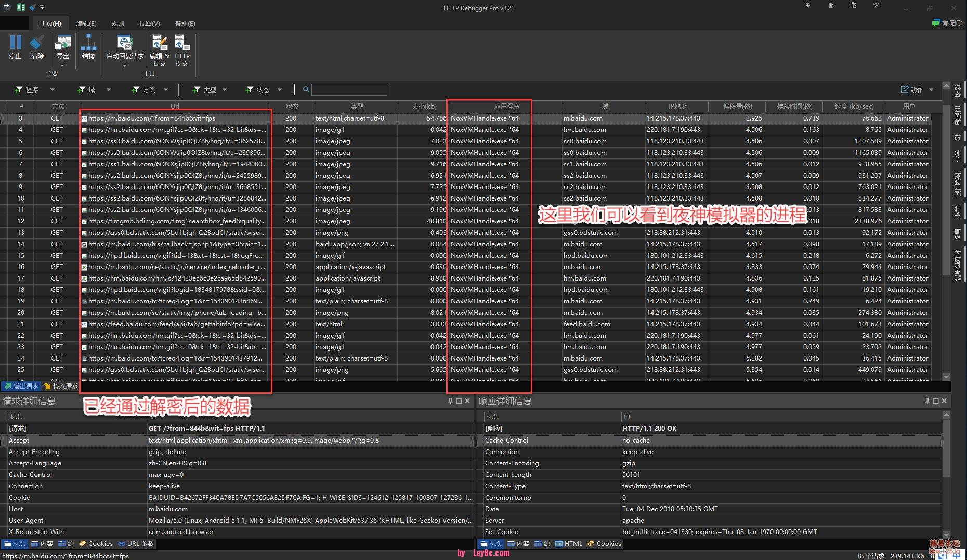Sort by the 大小(kb) column header

coord(424,106)
